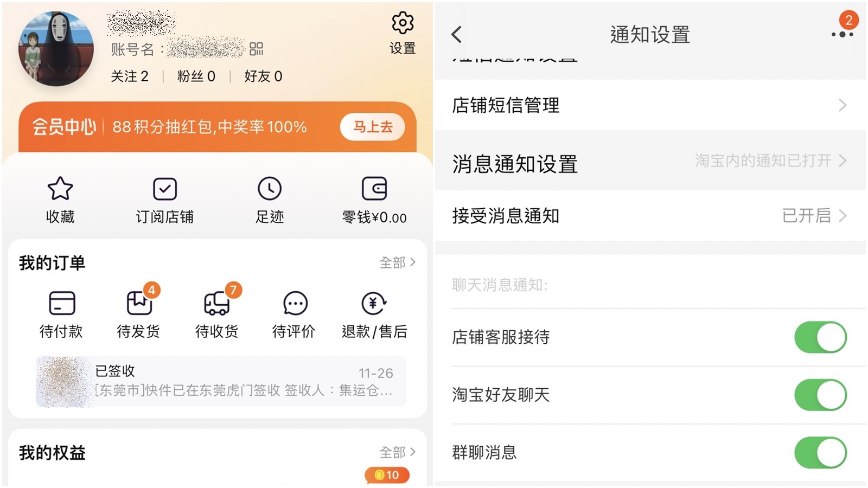Open the 会员中心 banner
The width and height of the screenshot is (868, 488).
(218, 127)
